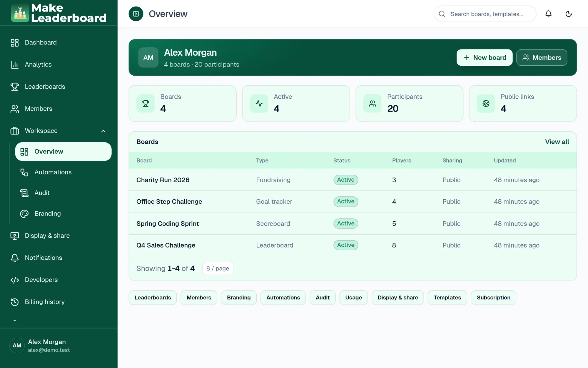
Task: Select the Overview item under Workspace
Action: click(63, 152)
